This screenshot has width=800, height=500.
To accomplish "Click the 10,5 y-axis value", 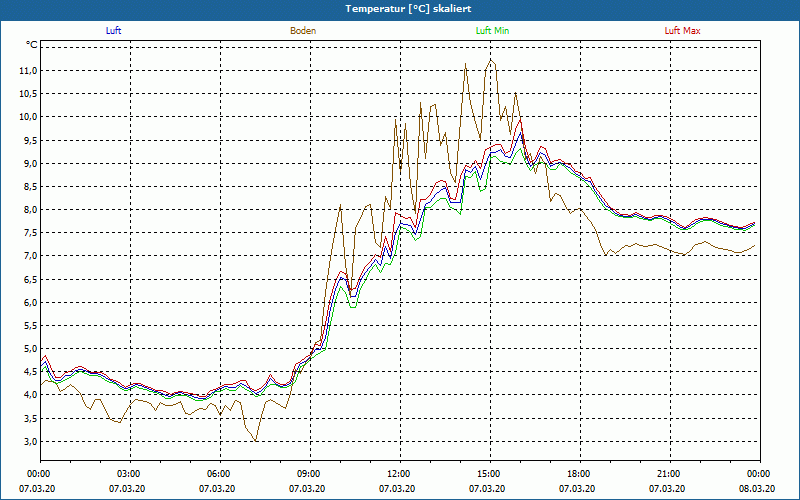I will point(28,94).
